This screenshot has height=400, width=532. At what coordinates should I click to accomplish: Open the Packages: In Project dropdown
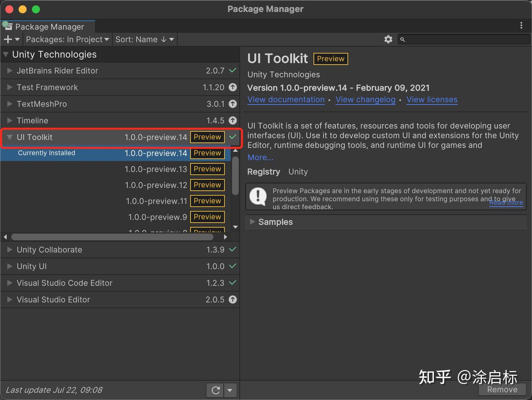pyautogui.click(x=67, y=39)
